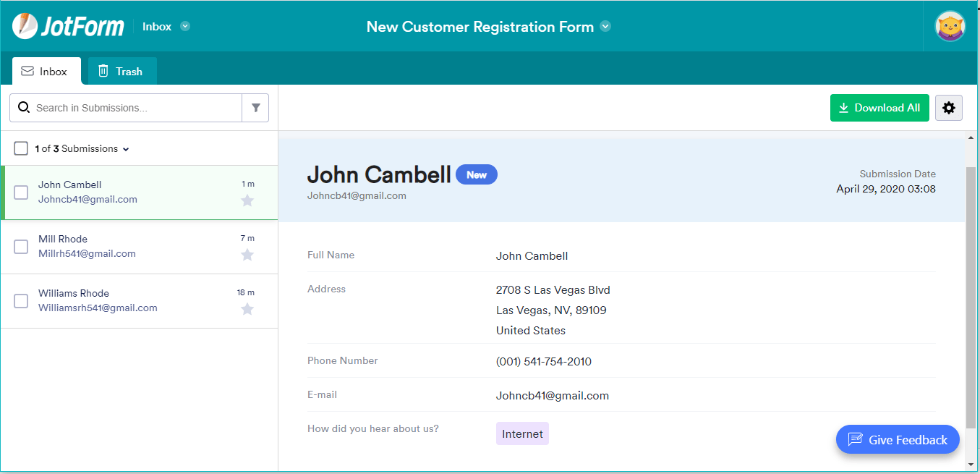Click the scrollbar up arrow
Screen dimensions: 980x474
pyautogui.click(x=971, y=137)
